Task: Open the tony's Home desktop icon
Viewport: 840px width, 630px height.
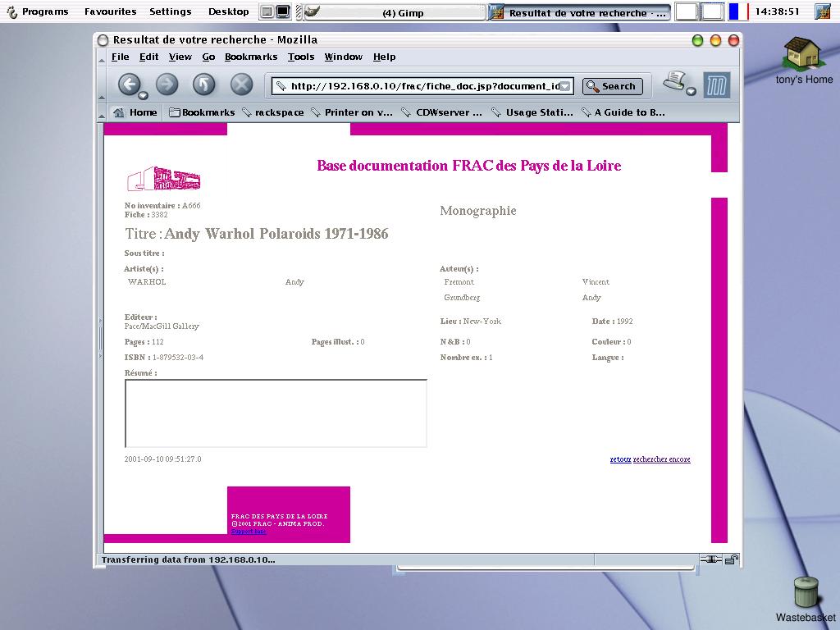Action: click(804, 61)
